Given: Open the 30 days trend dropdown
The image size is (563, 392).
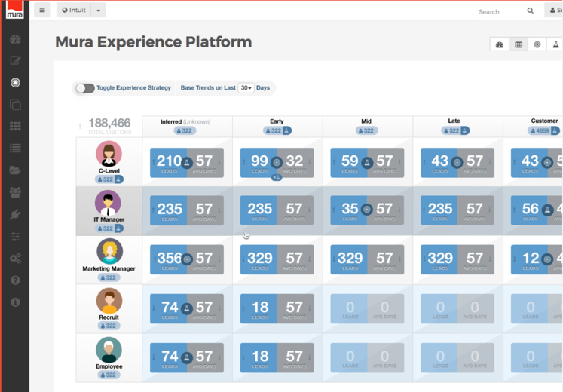Looking at the screenshot, I should pyautogui.click(x=246, y=88).
